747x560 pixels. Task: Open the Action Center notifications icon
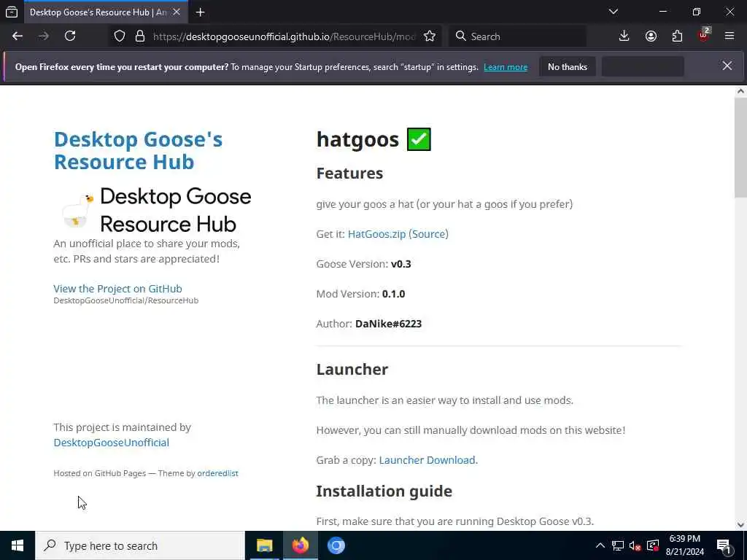(724, 545)
